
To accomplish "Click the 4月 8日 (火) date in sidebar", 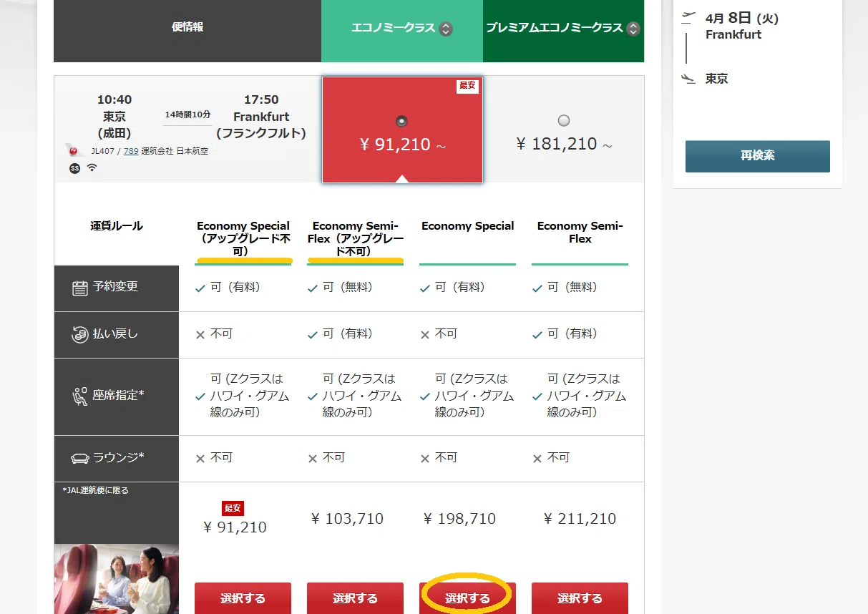I will point(742,19).
